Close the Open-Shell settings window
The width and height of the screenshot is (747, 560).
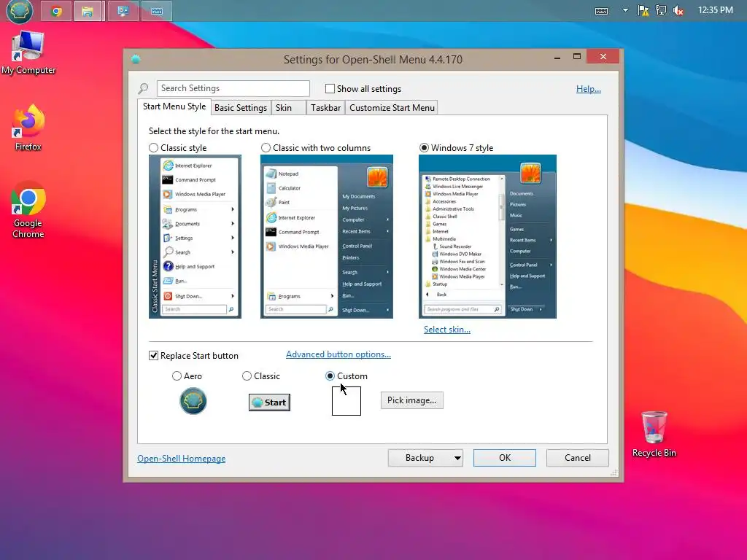coord(603,57)
